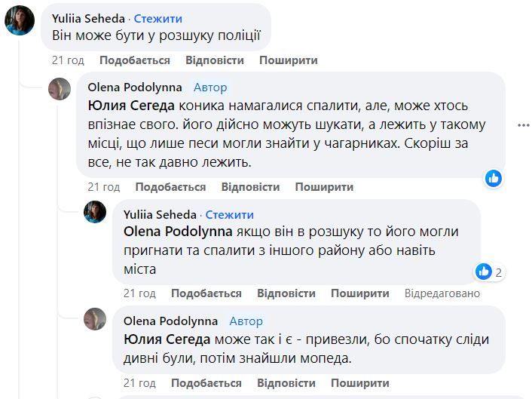
Task: Click the '21 год' timestamp of the top comment
Action: tap(67, 60)
